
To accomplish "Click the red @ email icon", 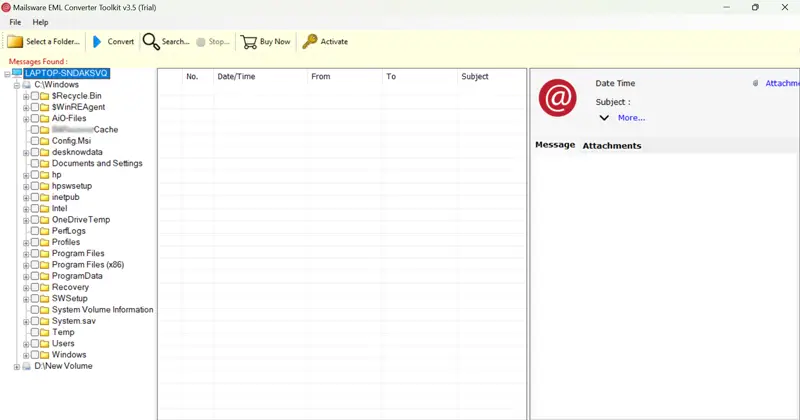I will tap(558, 97).
